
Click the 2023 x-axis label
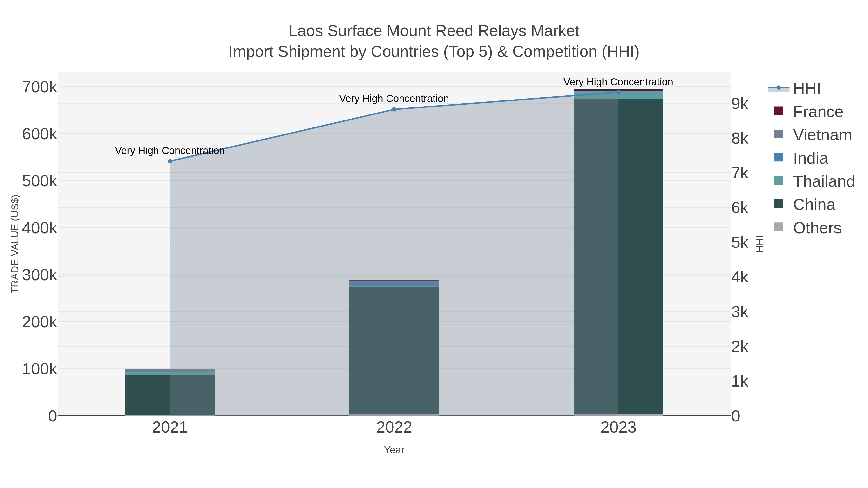click(x=618, y=428)
